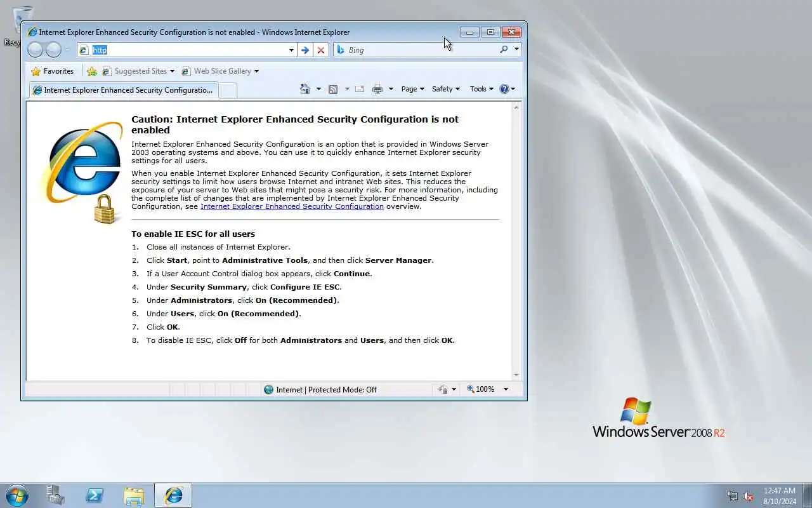Open Windows Explorer folder on taskbar
The image size is (812, 508).
(134, 495)
